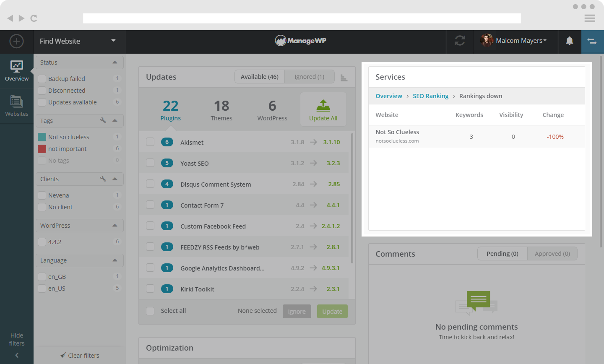Image resolution: width=604 pixels, height=364 pixels.
Task: Click Google Analytics Dashboard plugin row
Action: 244,268
